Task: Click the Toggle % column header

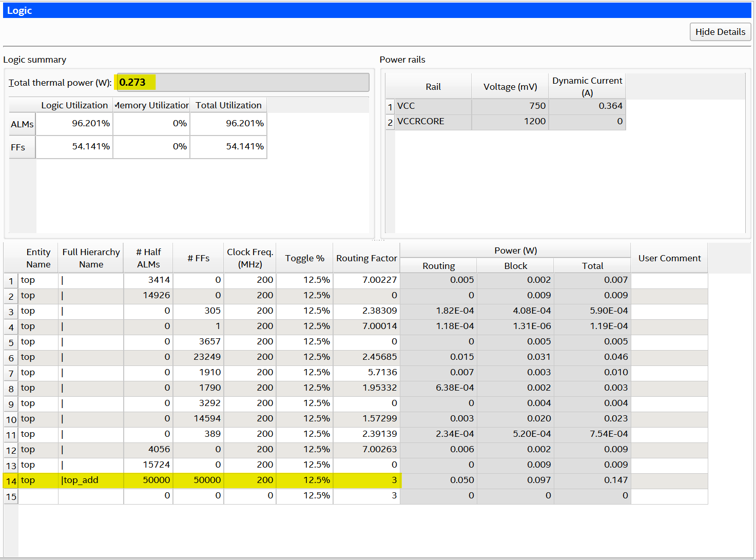Action: 304,258
